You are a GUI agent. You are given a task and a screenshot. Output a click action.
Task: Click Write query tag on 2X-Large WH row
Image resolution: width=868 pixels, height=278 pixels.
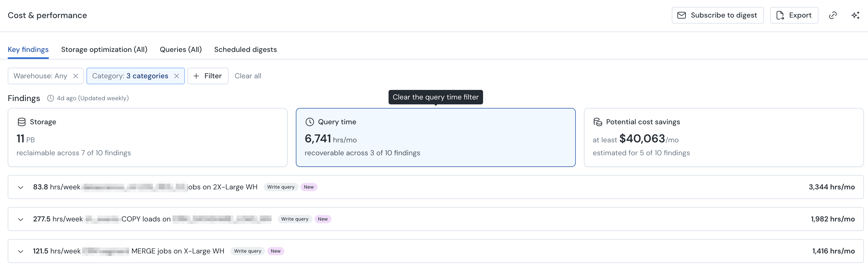(281, 187)
